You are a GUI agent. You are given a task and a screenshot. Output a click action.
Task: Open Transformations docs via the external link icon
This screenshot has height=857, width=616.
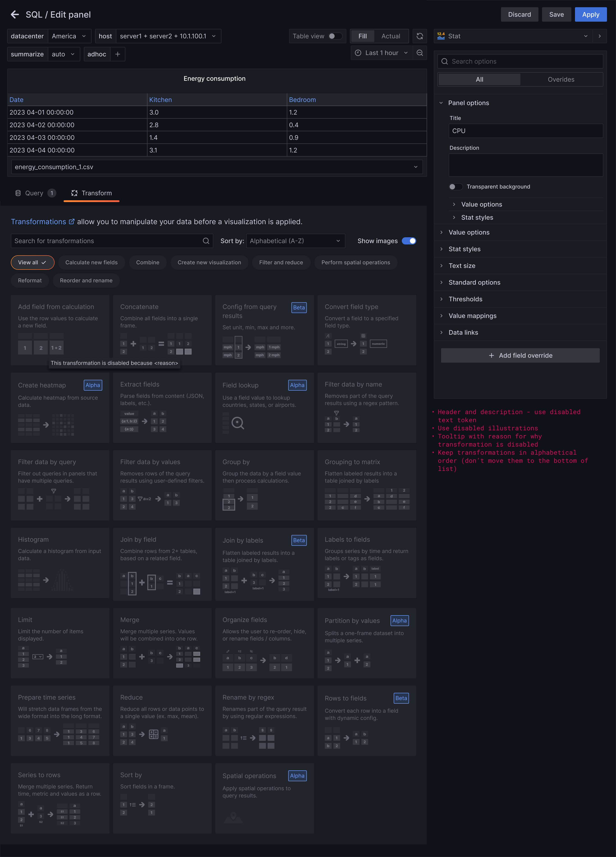pos(72,221)
